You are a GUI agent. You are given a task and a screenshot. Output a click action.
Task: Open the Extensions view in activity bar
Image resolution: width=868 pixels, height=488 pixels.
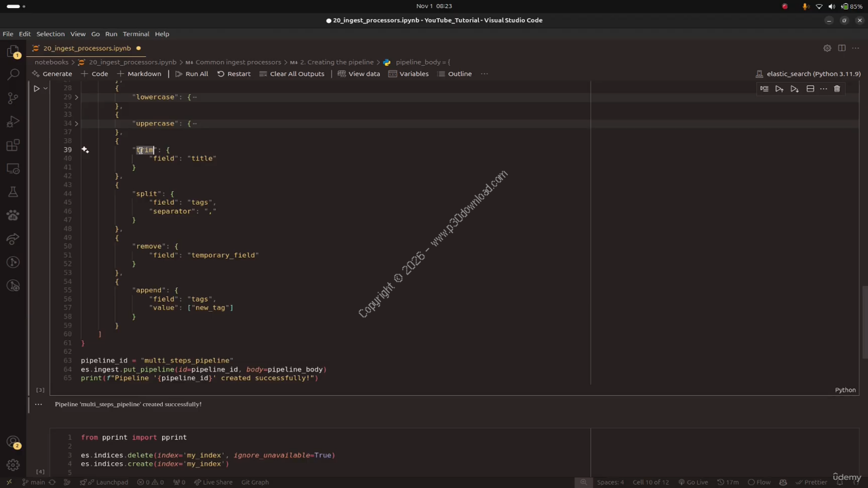pyautogui.click(x=13, y=145)
